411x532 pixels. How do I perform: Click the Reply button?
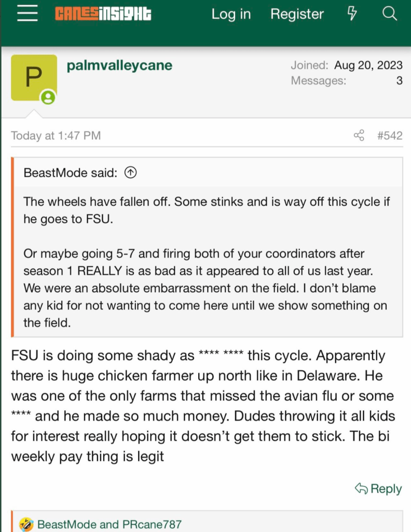[378, 488]
